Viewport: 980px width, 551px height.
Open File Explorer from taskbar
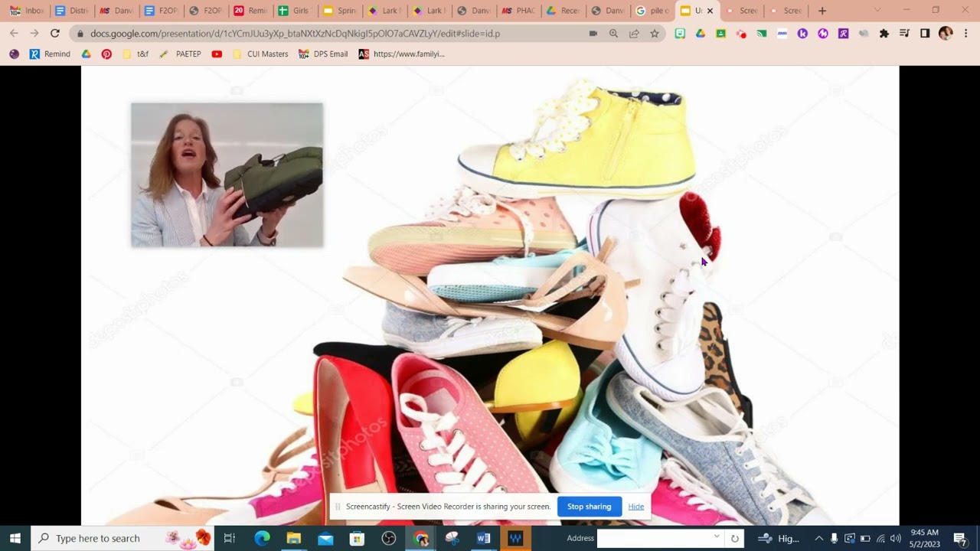pos(293,538)
